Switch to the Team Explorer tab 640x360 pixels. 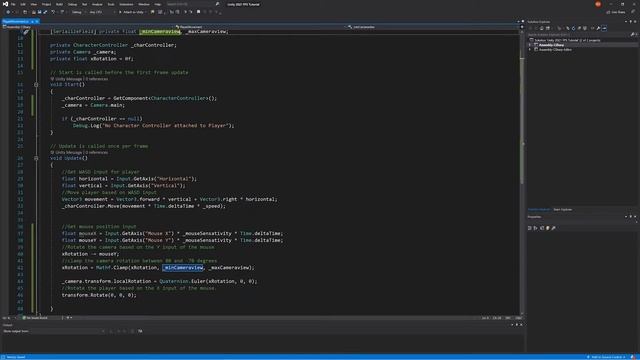tap(562, 209)
